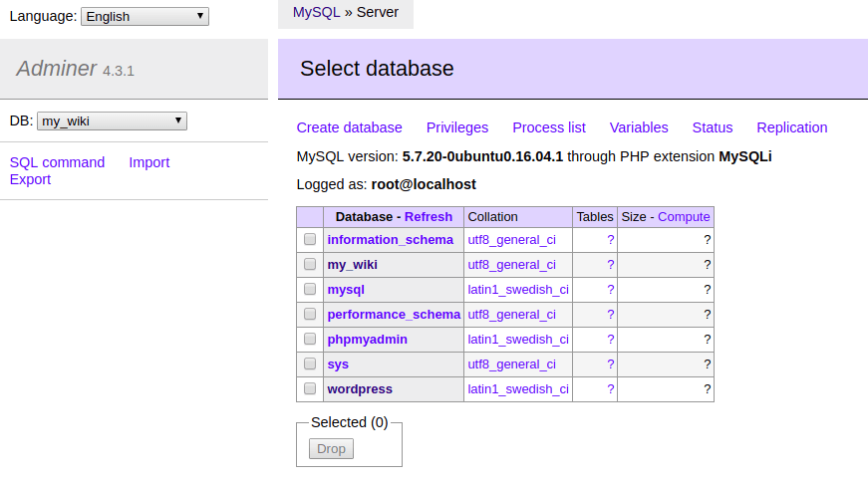
Task: Open the my_wiki database link
Action: [x=353, y=264]
